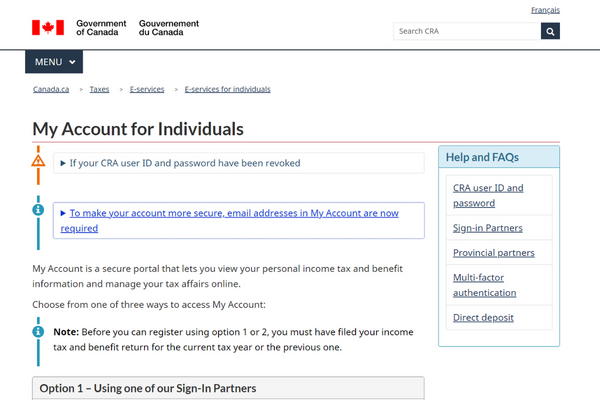Open the Direct deposit link
600x400 pixels.
point(483,318)
